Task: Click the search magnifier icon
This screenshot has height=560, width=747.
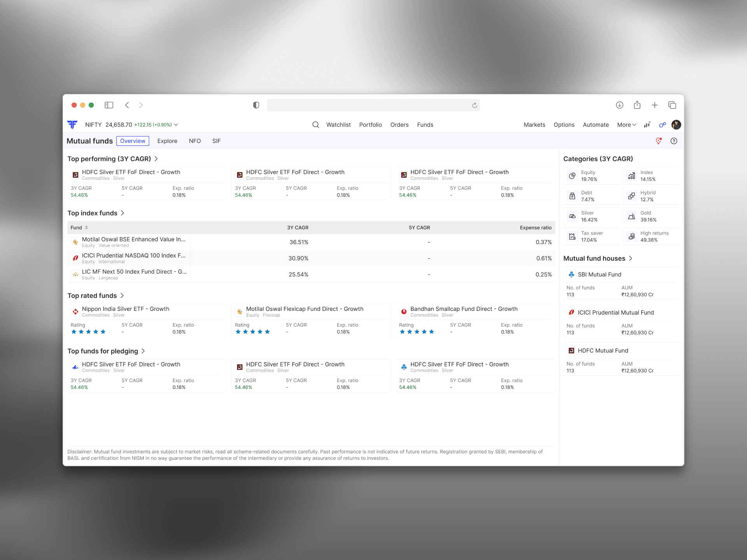Action: point(316,125)
